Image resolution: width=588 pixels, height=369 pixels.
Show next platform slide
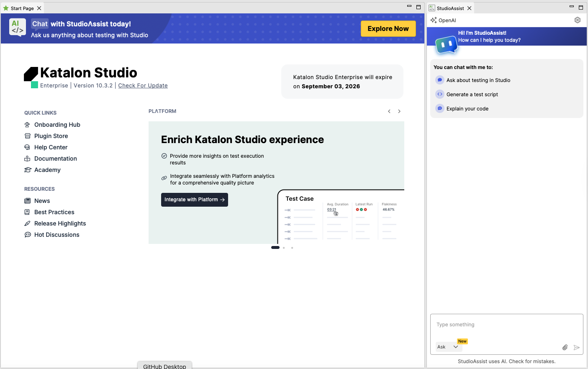(399, 111)
